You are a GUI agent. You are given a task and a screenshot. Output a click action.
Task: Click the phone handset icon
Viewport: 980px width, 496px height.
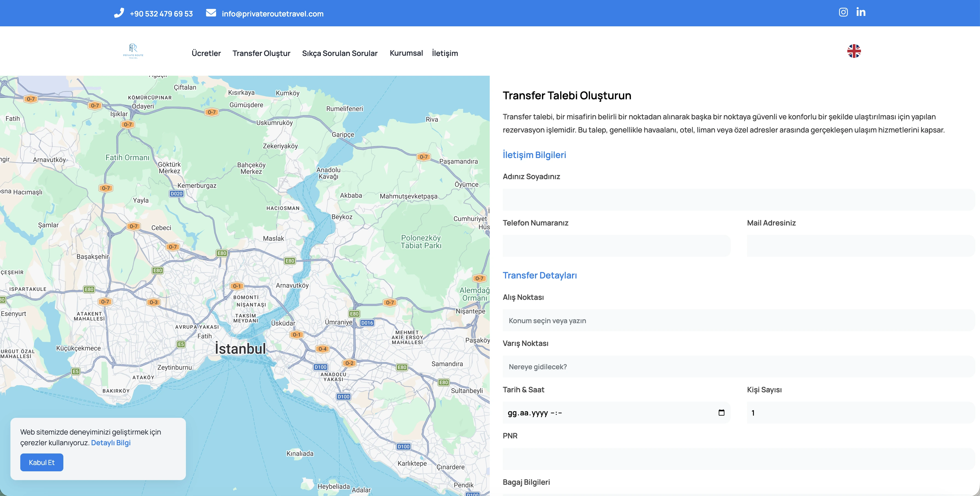[x=119, y=13]
